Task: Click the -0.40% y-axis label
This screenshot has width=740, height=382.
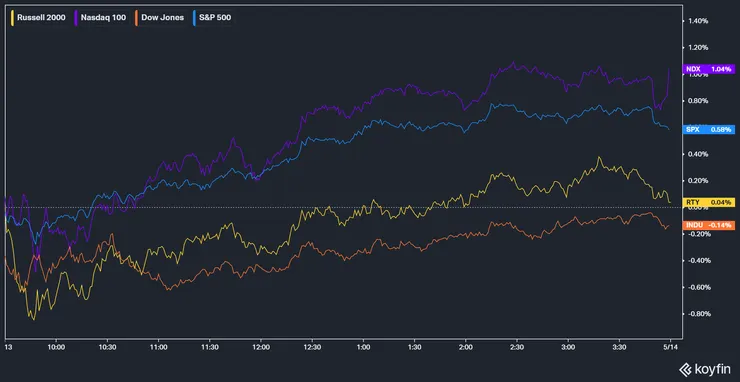Action: tap(698, 261)
